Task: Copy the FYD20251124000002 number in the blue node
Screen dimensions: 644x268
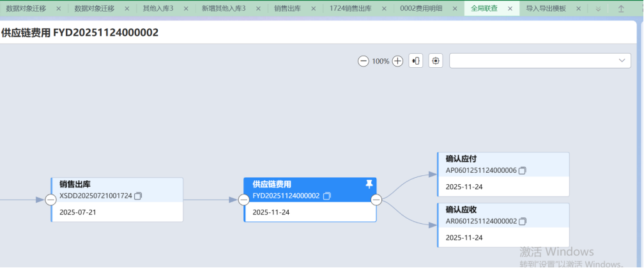Action: 327,196
